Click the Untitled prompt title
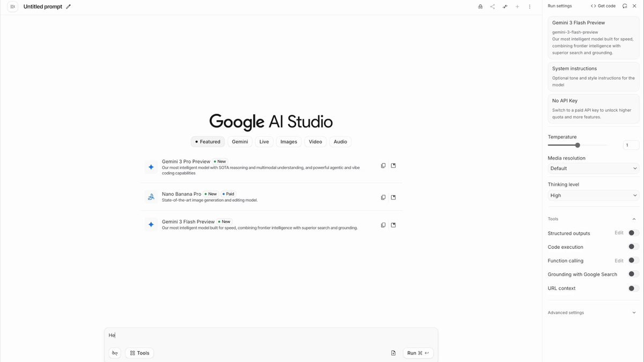Viewport: 644px width, 362px height. pos(43,6)
